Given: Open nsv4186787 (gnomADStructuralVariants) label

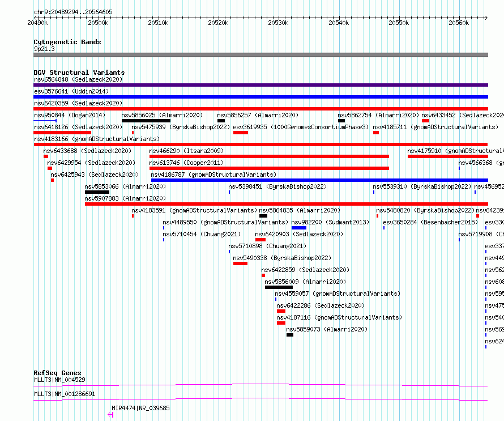Looking at the screenshot, I should (213, 175).
